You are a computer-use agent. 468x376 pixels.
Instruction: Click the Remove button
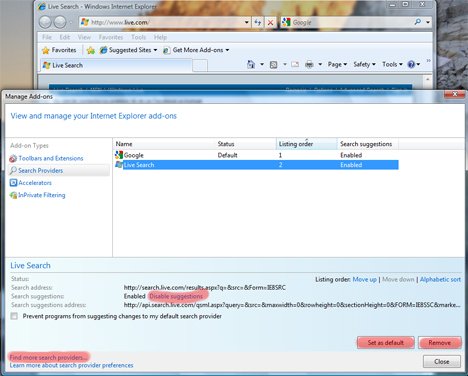pos(440,342)
